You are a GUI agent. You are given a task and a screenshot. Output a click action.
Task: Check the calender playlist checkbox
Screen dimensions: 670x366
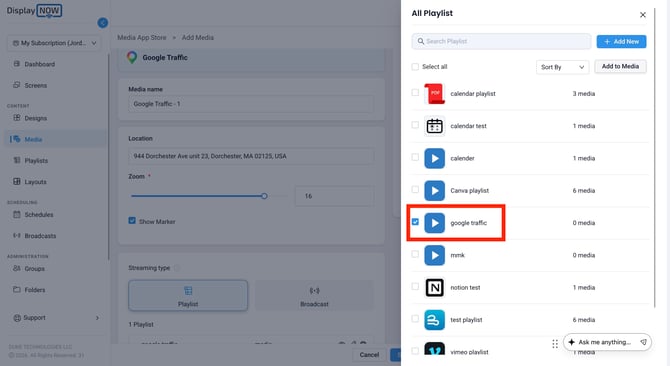click(x=415, y=157)
